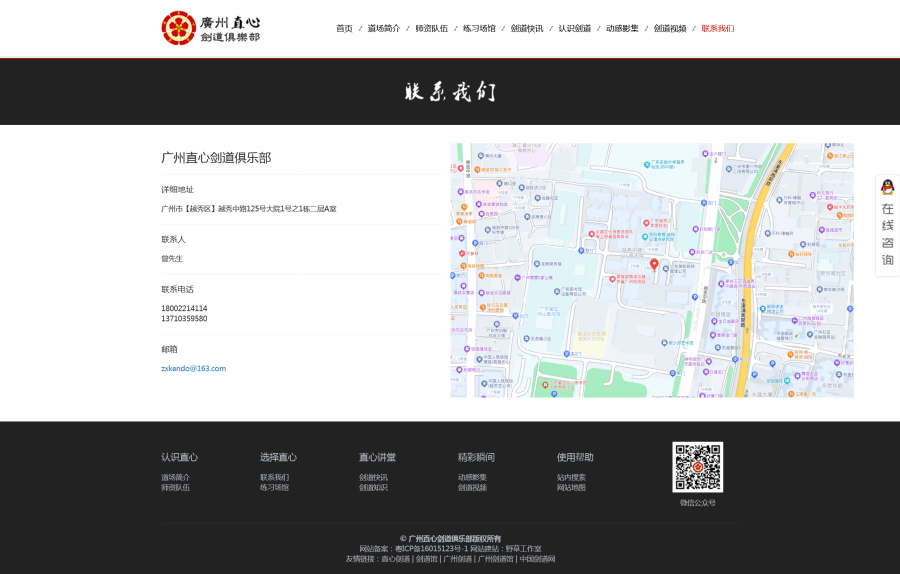Click the 野草工作室 site-builder link
The height and width of the screenshot is (574, 900).
tap(523, 549)
